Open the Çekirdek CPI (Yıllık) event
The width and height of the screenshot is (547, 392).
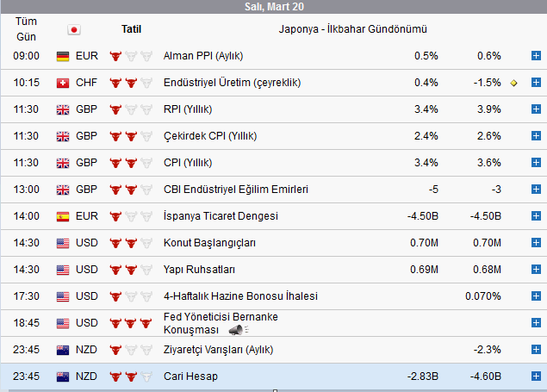coord(210,136)
